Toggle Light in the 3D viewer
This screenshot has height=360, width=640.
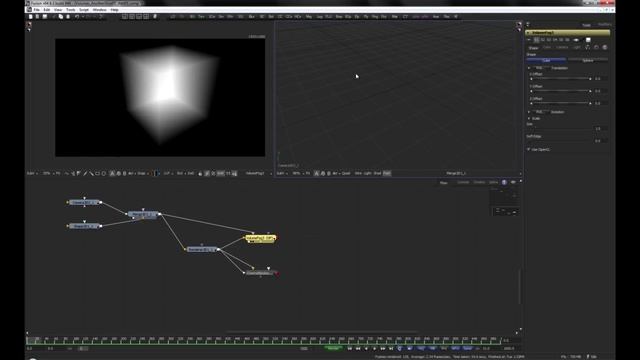(x=368, y=173)
